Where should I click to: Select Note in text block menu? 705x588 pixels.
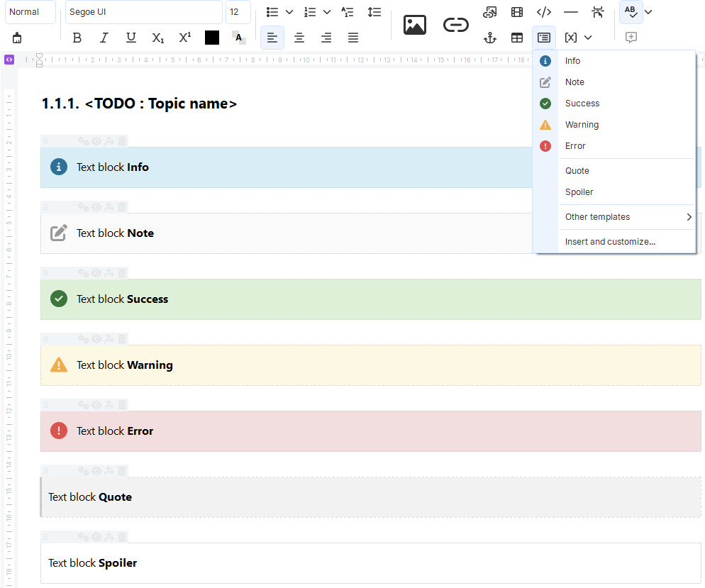pyautogui.click(x=614, y=82)
